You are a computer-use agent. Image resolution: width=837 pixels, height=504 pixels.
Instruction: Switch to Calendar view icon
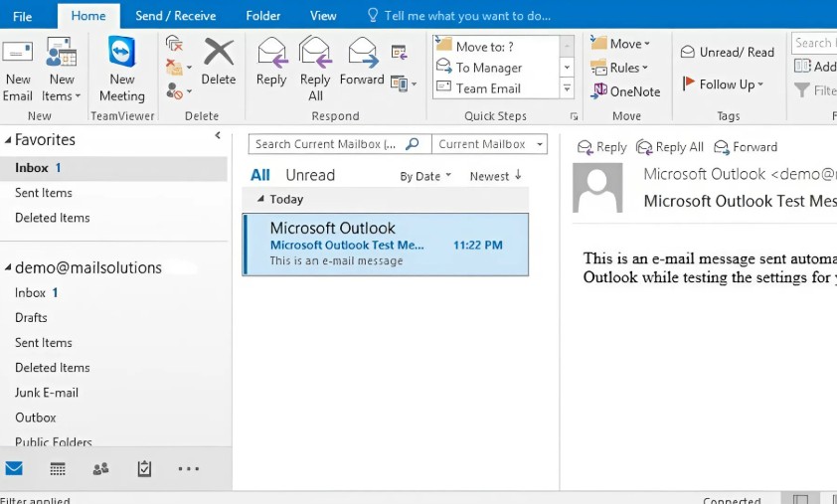[x=58, y=469]
